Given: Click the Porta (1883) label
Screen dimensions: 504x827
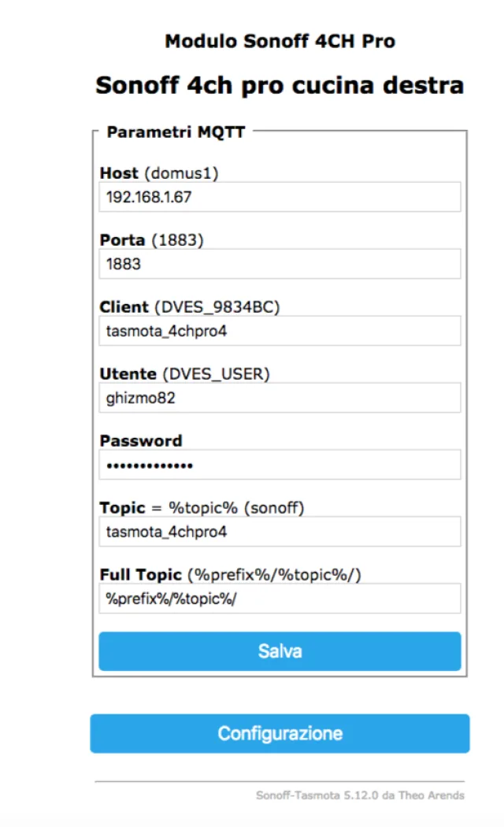Looking at the screenshot, I should pyautogui.click(x=122, y=240).
